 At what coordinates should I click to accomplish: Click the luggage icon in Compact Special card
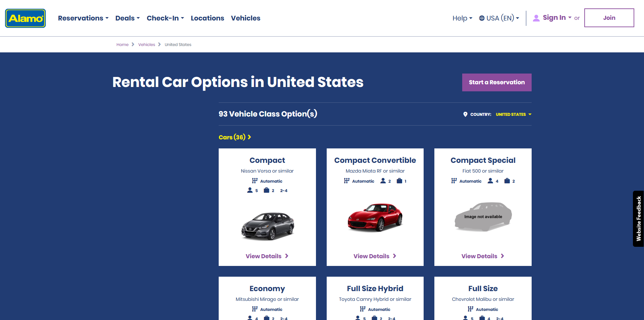click(507, 181)
